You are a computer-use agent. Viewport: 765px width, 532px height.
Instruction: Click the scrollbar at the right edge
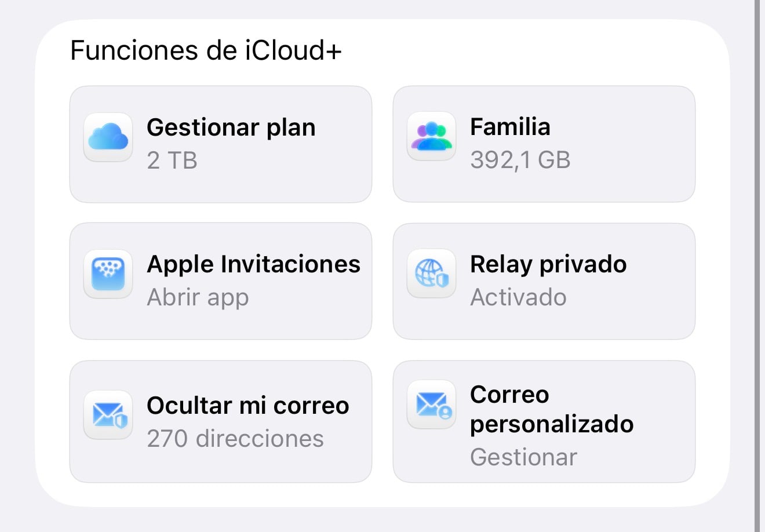(757, 266)
